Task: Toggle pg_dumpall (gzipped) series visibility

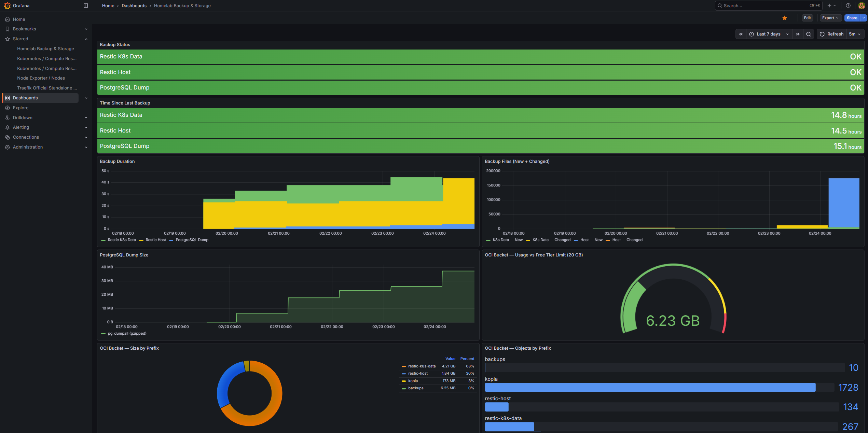Action: pyautogui.click(x=126, y=333)
